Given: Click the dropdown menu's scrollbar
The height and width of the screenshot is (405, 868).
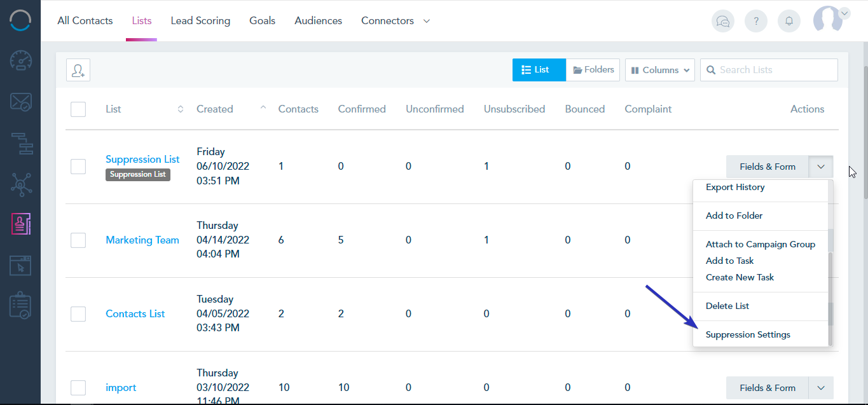Looking at the screenshot, I should pos(830,299).
